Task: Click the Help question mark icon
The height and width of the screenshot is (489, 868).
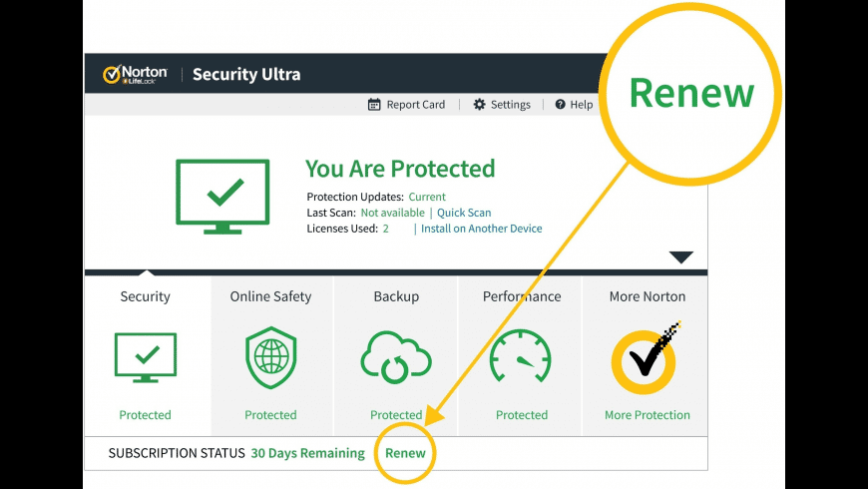Action: click(x=561, y=105)
